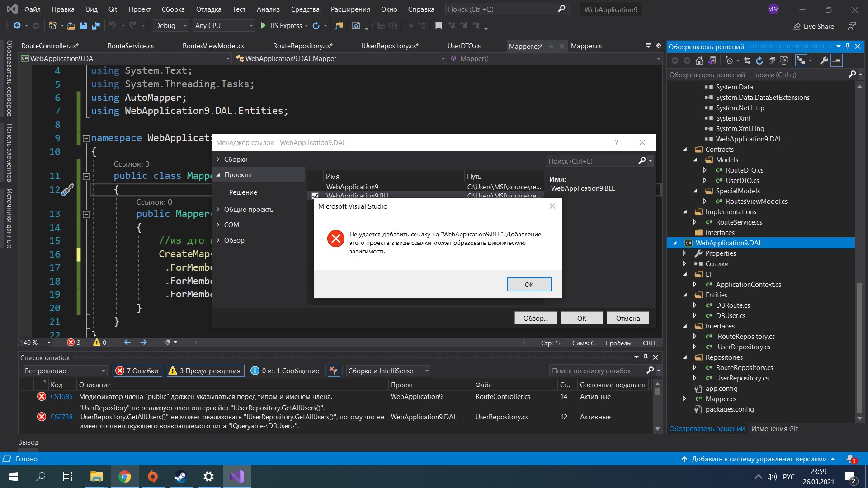Click the Reference Manager Поиск (Ctrl+E) field
Screen dimensions: 868x488
pyautogui.click(x=599, y=161)
